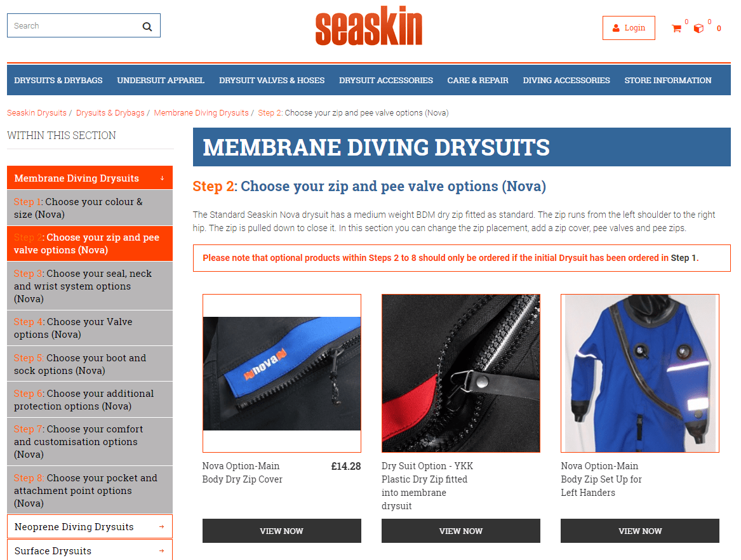The width and height of the screenshot is (741, 560).
Task: Open Care & Repair menu
Action: (x=477, y=81)
